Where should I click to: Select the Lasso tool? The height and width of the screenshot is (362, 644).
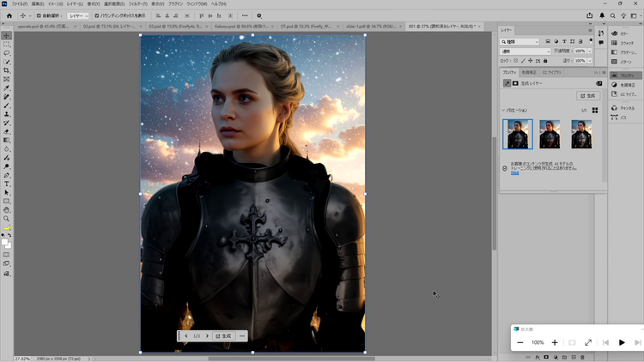[6, 53]
